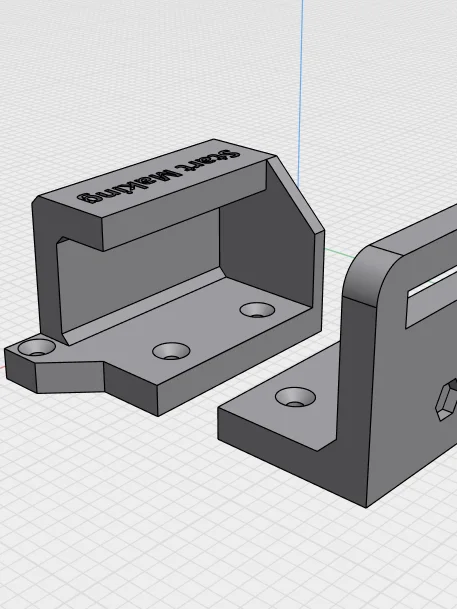Image resolution: width=457 pixels, height=609 pixels.
Task: Click the rectangular slot on the right part
Action: (x=431, y=298)
